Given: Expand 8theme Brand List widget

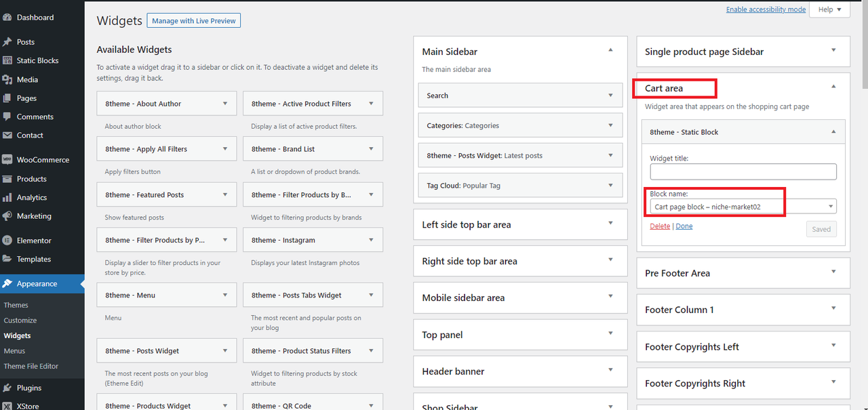Looking at the screenshot, I should [371, 149].
